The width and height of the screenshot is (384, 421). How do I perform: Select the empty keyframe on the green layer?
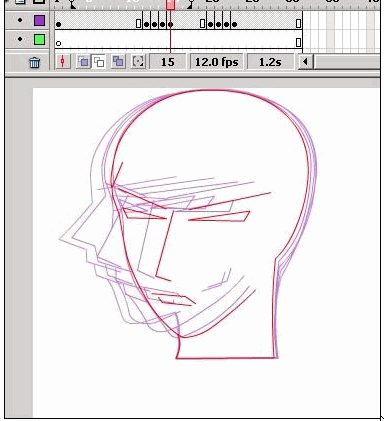point(59,43)
